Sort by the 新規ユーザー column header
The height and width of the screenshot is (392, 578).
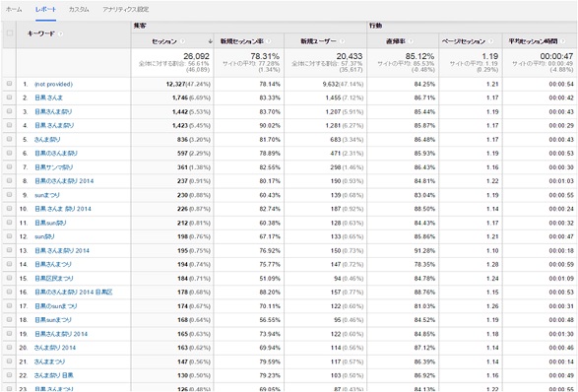coord(318,41)
